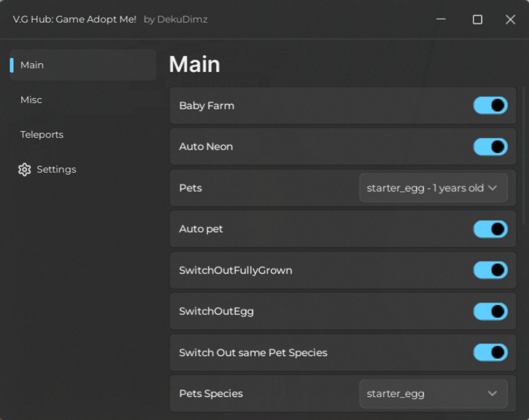Click the window title V.G Hub: Game Adopt Me!
The image size is (529, 420).
[x=75, y=19]
